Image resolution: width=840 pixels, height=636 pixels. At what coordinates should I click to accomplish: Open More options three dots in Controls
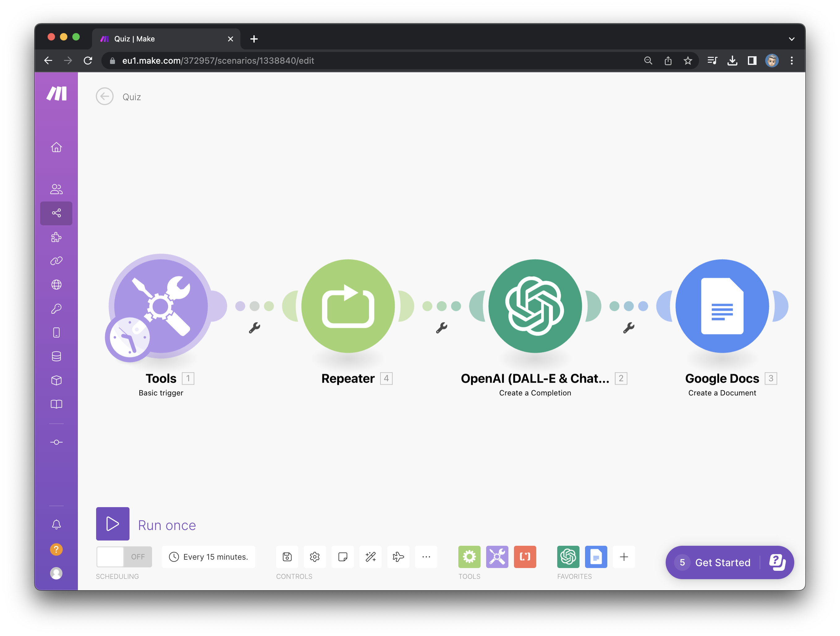pos(426,557)
